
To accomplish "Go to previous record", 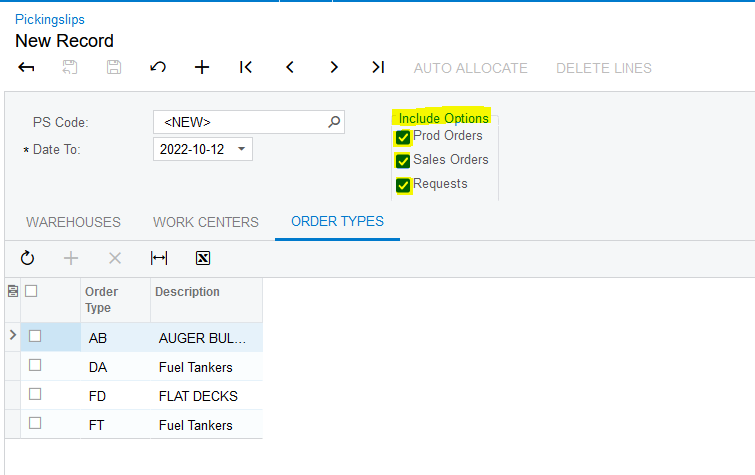I will click(x=290, y=68).
